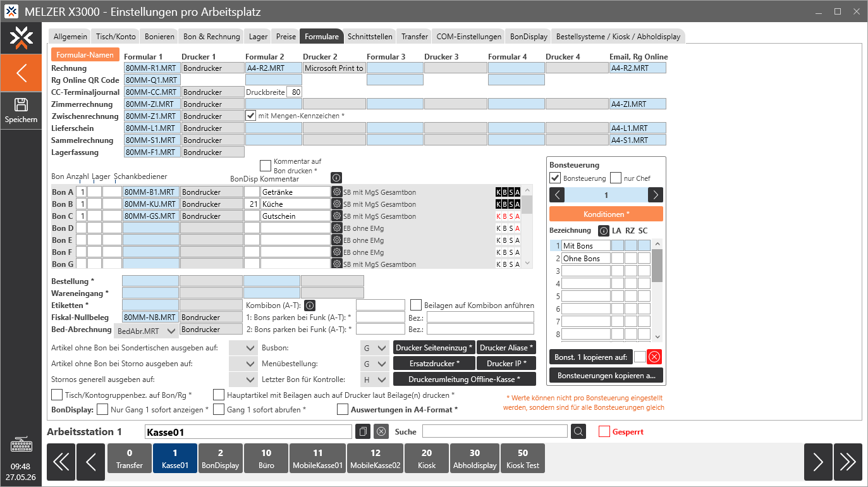Click Bonsteuerungen kopieren button
The height and width of the screenshot is (487, 868).
(x=606, y=376)
